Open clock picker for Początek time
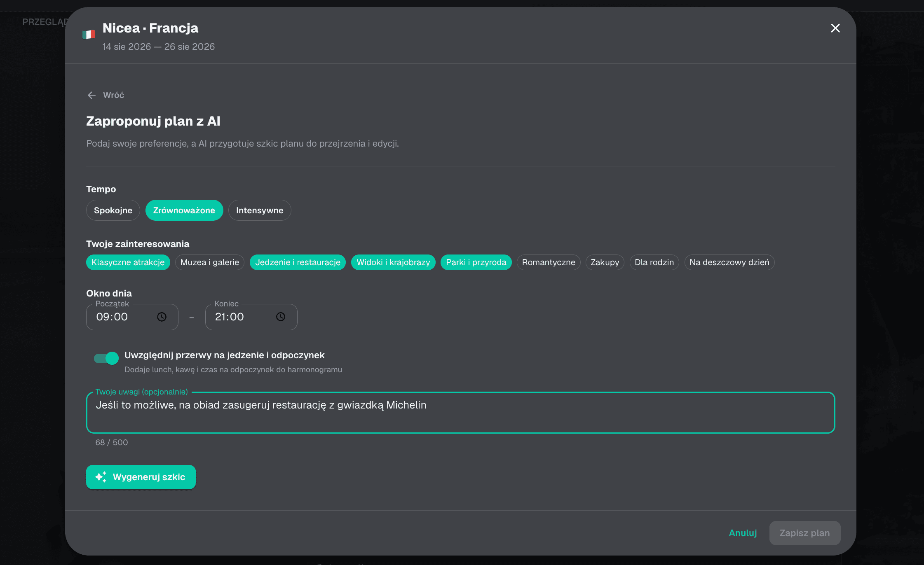 162,317
